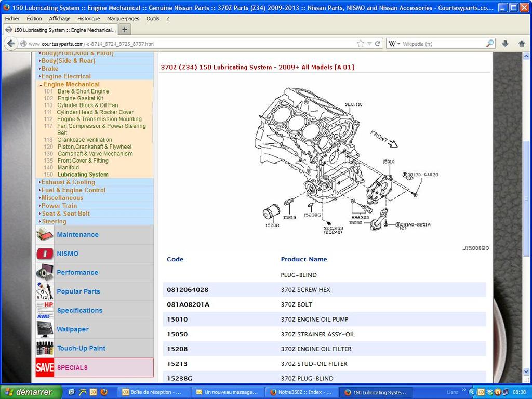
Task: Open the Historique menu
Action: pyautogui.click(x=88, y=18)
